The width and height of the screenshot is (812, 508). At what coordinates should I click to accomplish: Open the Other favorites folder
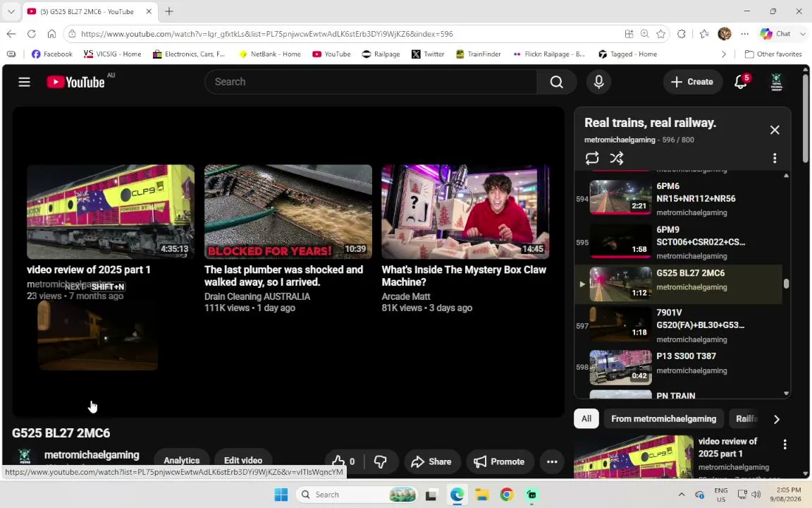click(773, 54)
